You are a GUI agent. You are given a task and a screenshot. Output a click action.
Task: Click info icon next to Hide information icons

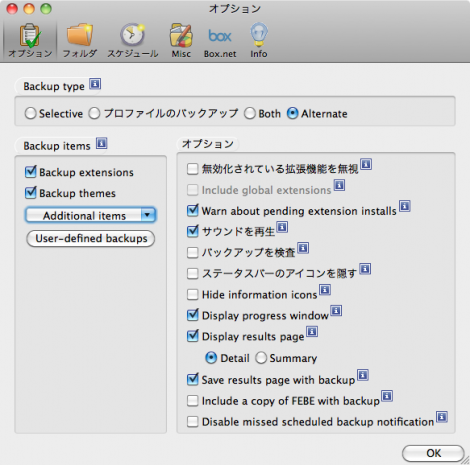coord(325,290)
